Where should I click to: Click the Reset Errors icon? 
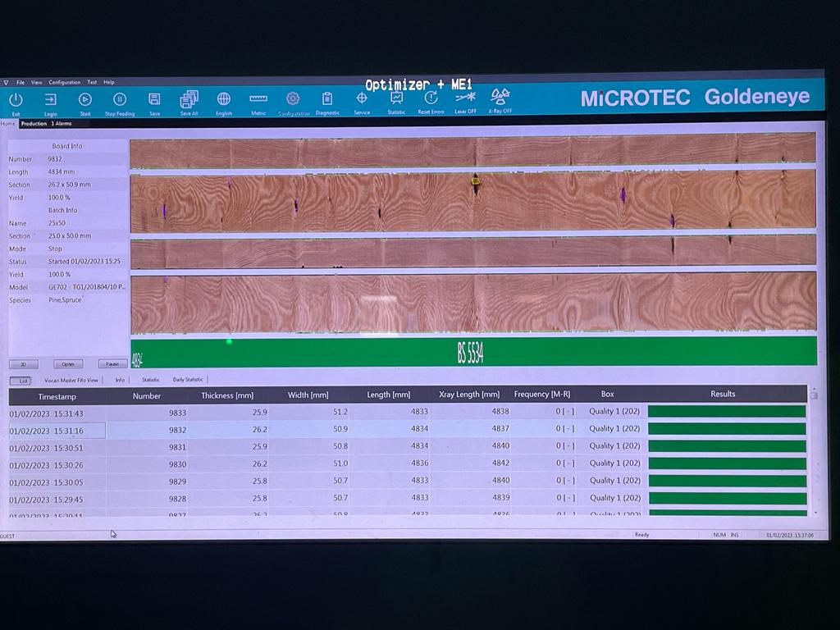click(x=431, y=98)
